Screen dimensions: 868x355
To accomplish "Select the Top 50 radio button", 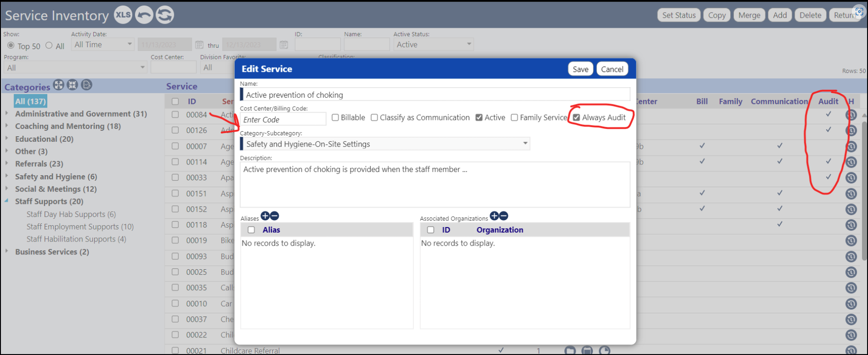I will [x=11, y=45].
